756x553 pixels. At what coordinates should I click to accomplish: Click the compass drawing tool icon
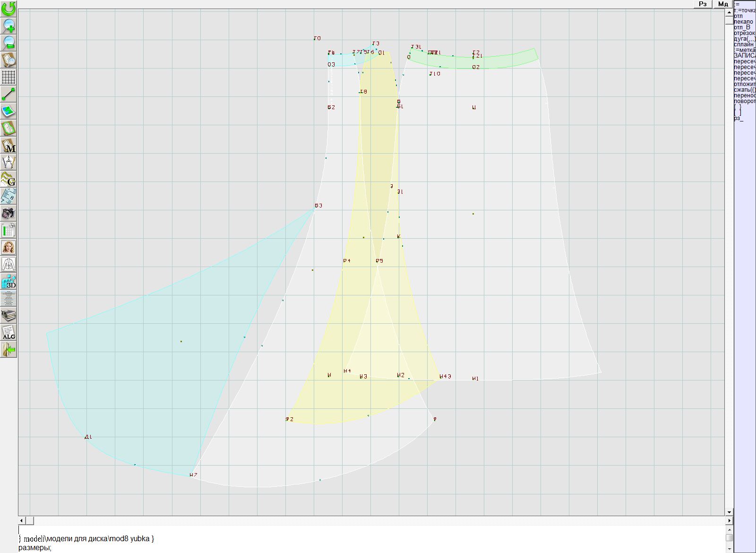9,163
